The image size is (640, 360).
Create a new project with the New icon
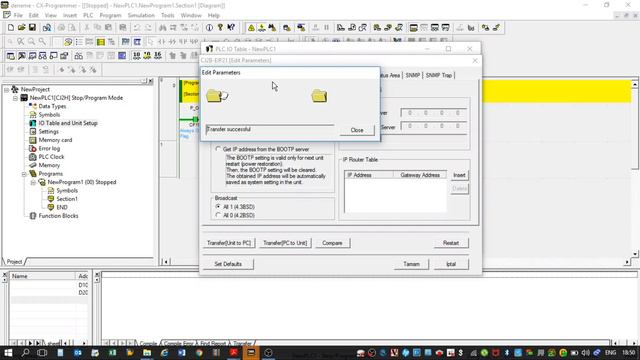coord(11,28)
